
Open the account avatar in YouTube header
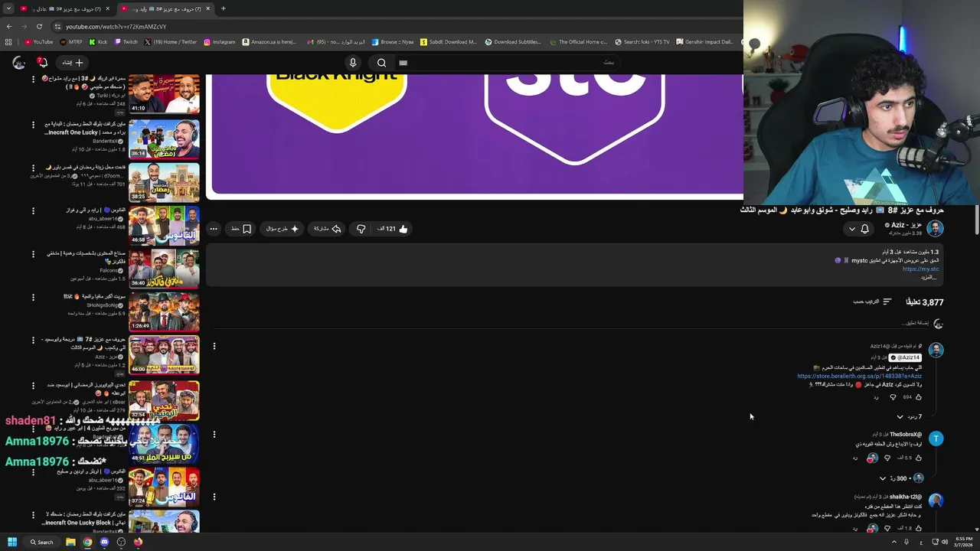coord(18,63)
